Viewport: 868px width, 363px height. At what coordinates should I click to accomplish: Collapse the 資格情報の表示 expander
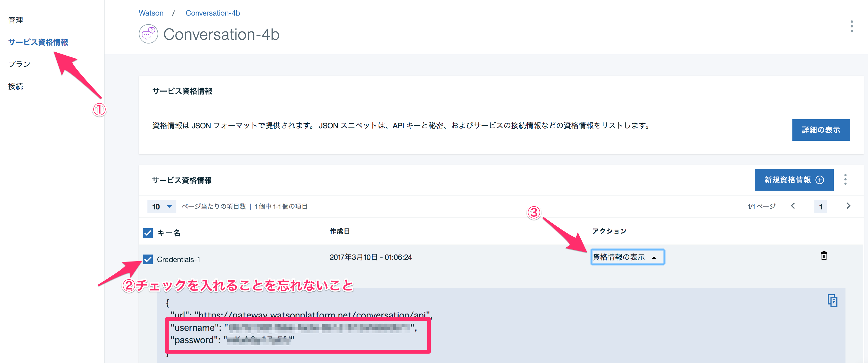click(627, 257)
